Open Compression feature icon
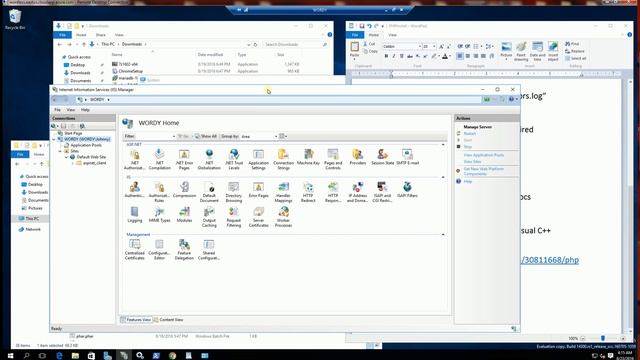The image size is (640, 360). click(184, 189)
